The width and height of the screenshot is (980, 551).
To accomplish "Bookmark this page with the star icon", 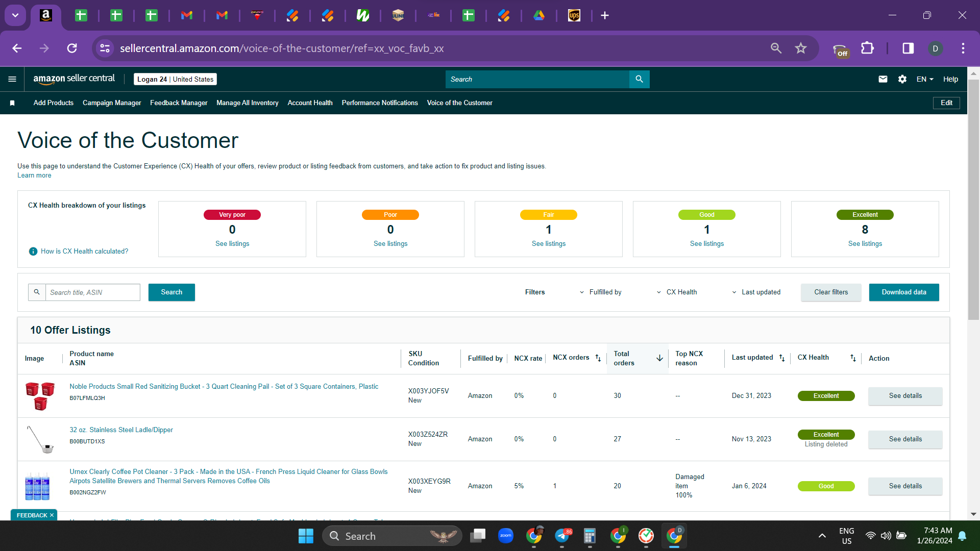I will pos(801,48).
